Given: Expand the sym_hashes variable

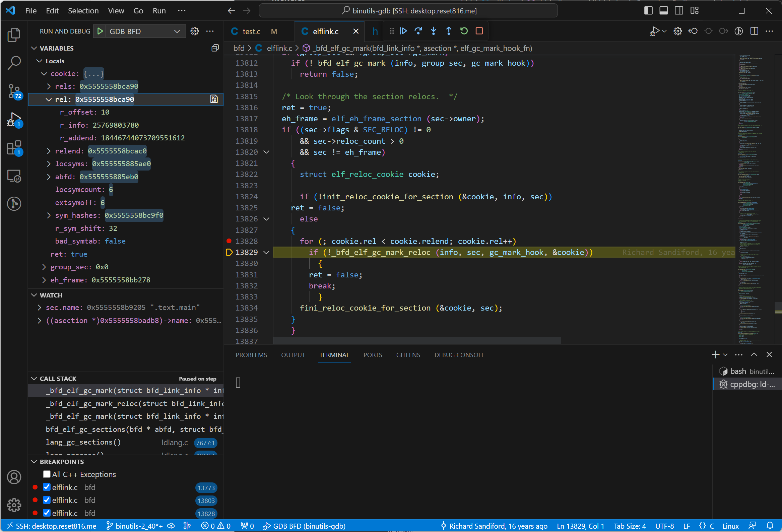Looking at the screenshot, I should click(x=49, y=215).
